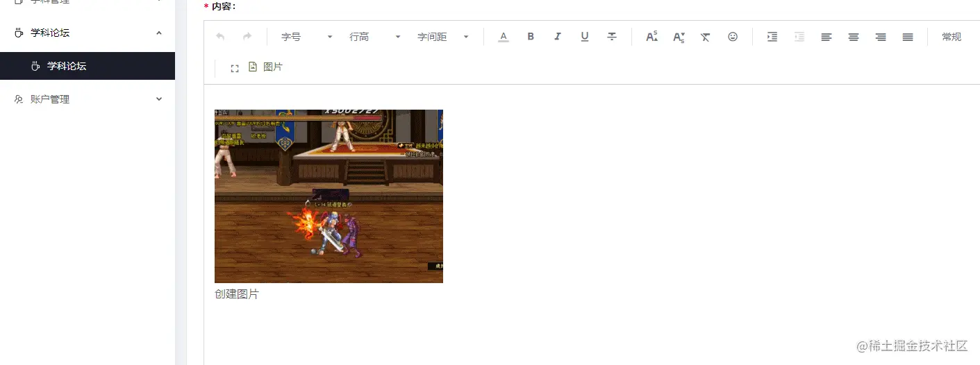Align text to the left
Viewport: 980px width, 365px height.
(827, 37)
